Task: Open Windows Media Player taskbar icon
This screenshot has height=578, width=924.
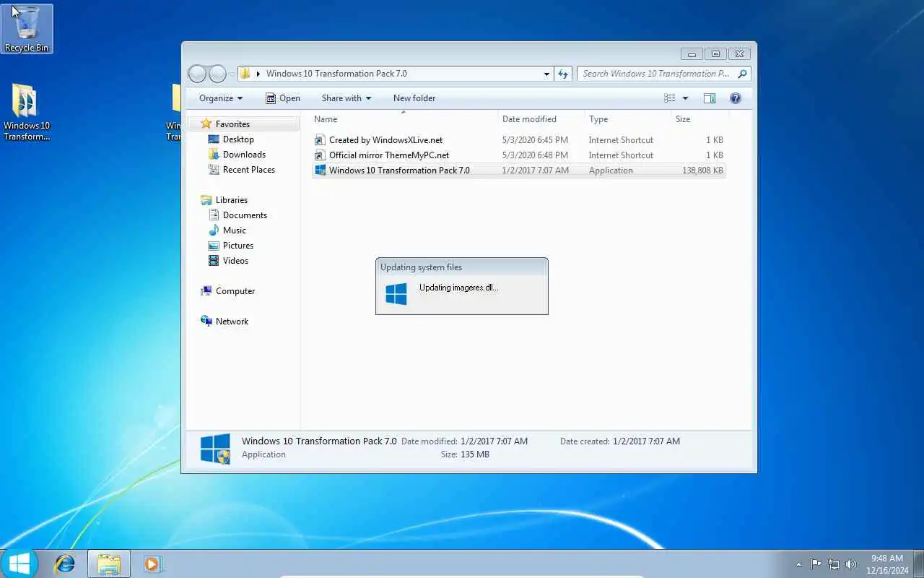Action: (152, 564)
